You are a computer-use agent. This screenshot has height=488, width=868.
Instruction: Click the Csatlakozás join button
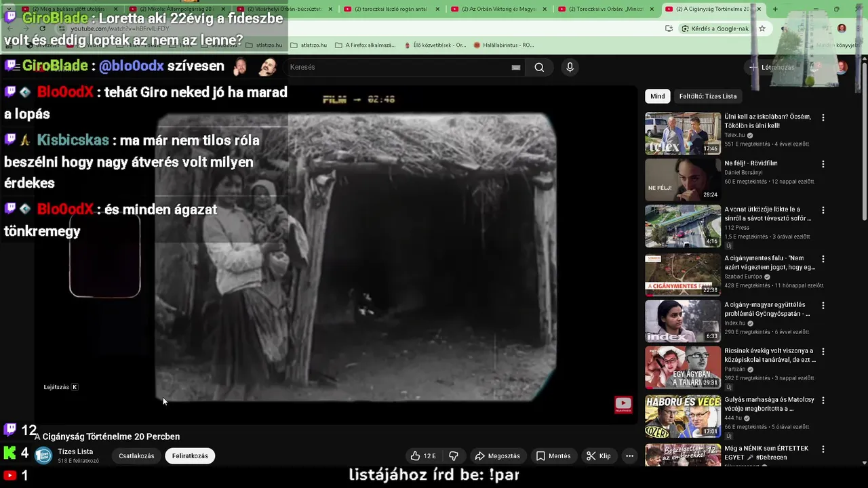(136, 456)
